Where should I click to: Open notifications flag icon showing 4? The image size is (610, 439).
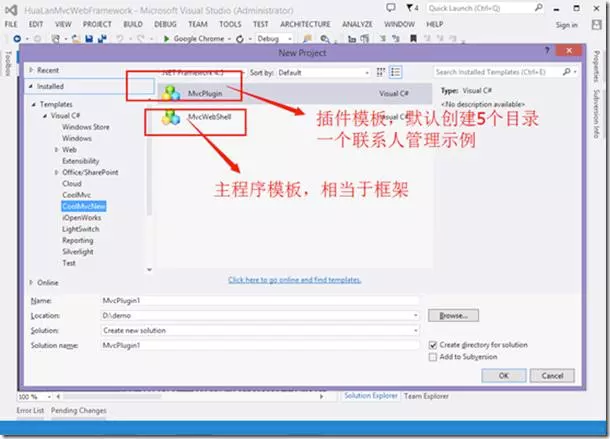click(412, 7)
